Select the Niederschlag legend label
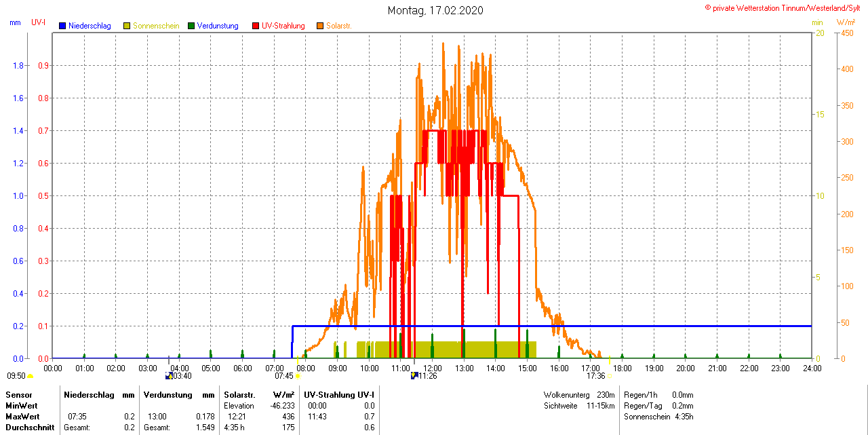This screenshot has height=435, width=868. 90,26
